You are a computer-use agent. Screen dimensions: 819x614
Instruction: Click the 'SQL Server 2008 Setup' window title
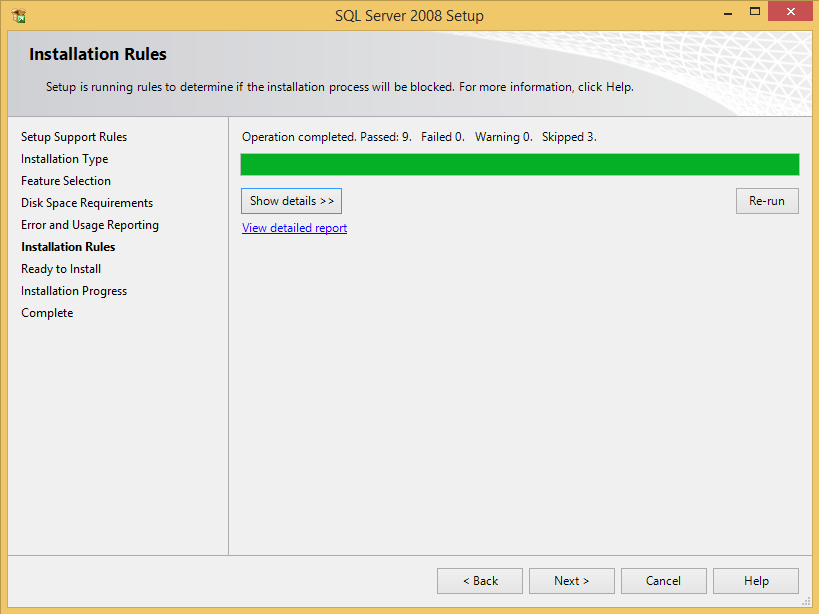(410, 16)
